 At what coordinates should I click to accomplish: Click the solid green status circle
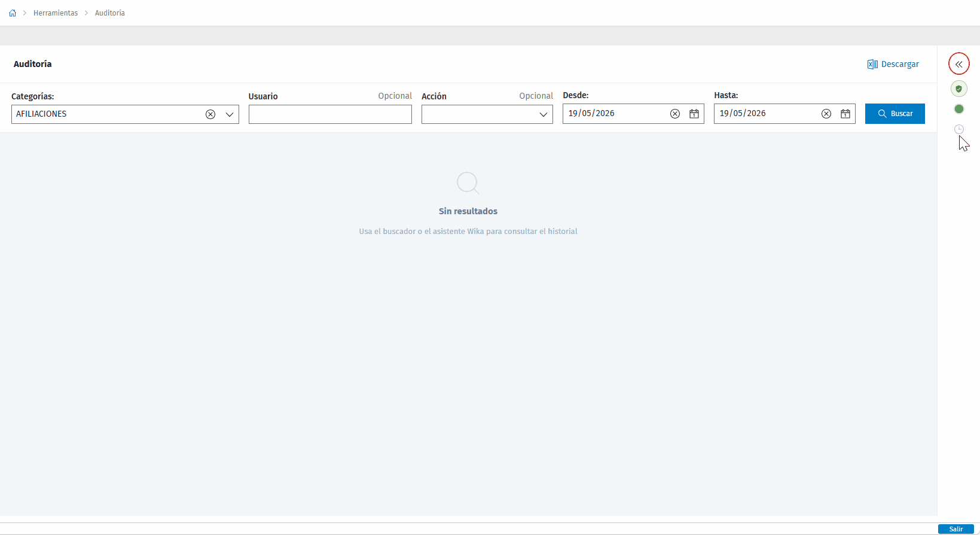[959, 109]
